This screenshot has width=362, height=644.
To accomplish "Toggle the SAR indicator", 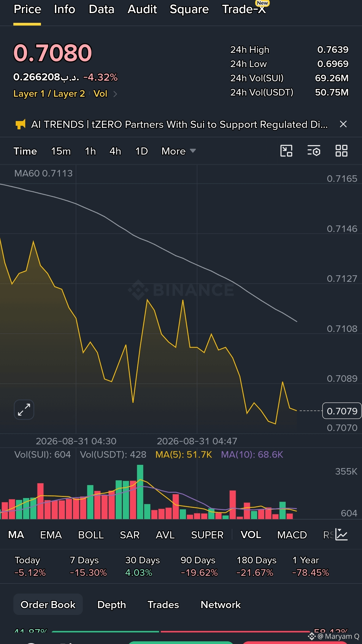I will pyautogui.click(x=130, y=535).
